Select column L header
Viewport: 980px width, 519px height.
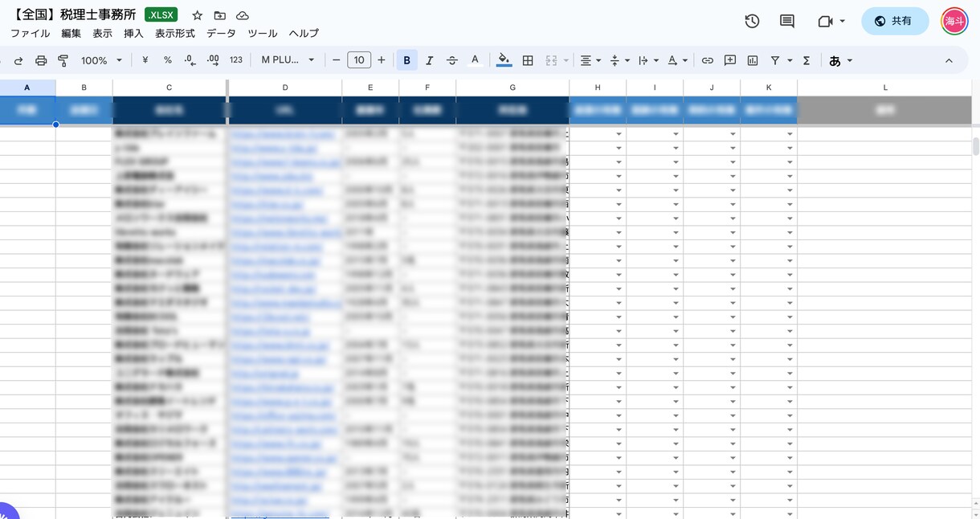point(885,88)
